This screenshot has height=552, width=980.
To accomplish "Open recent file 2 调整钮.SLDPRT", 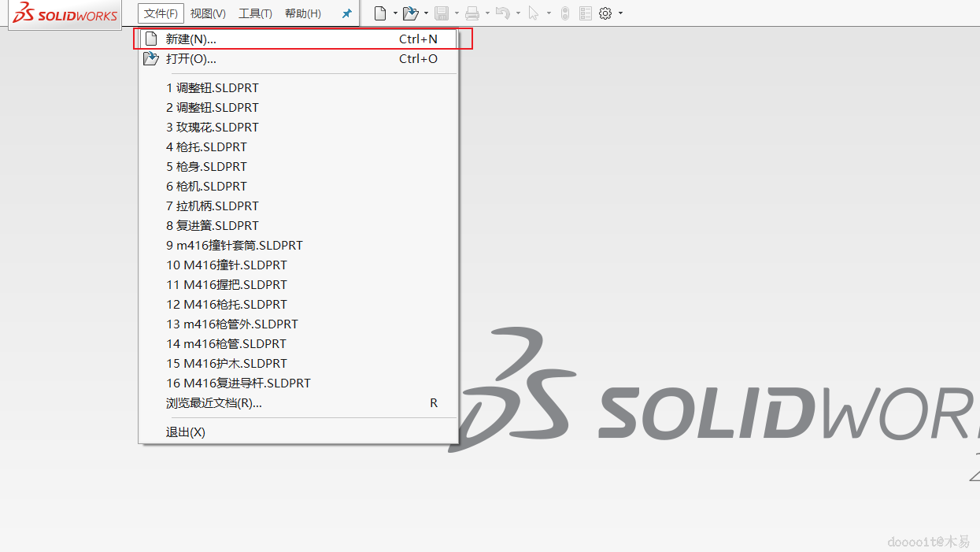I will [298, 108].
